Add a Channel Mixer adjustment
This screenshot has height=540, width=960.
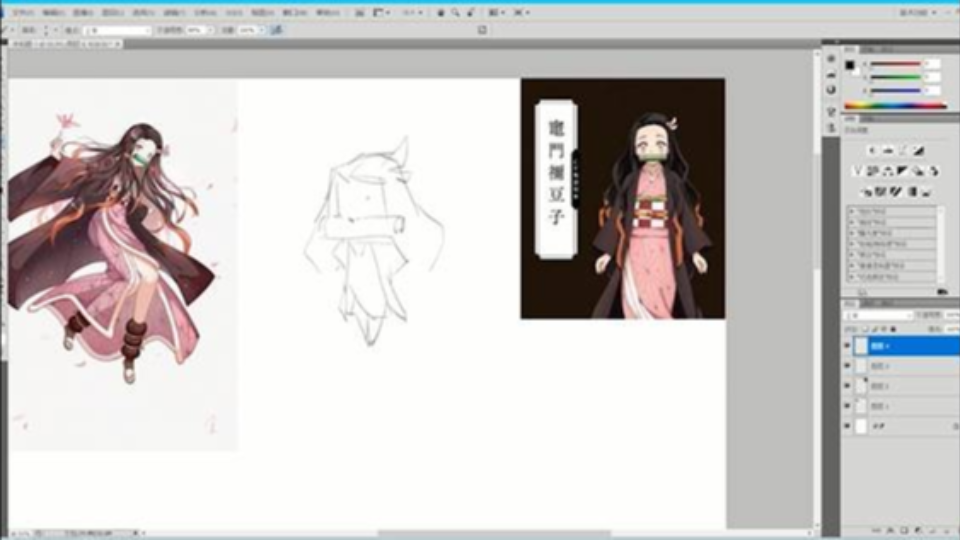(934, 171)
